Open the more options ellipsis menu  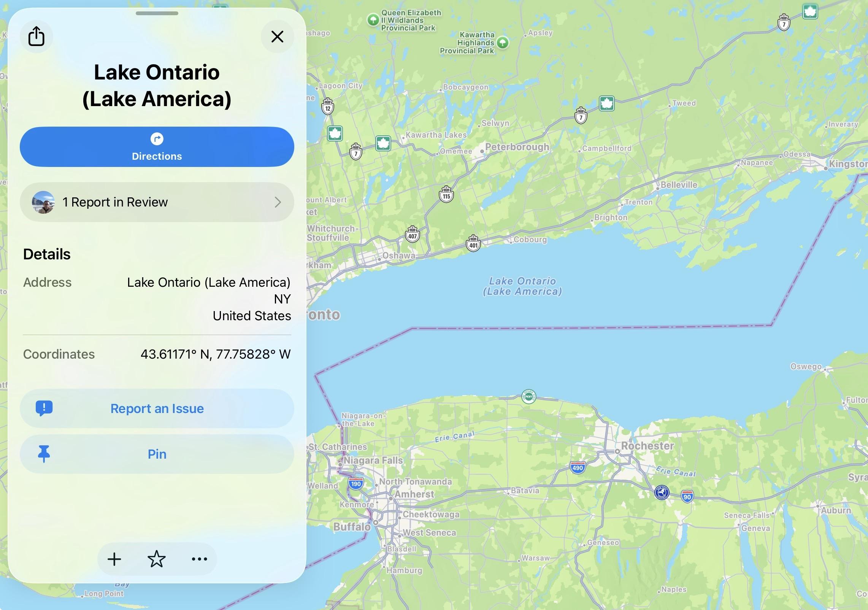pyautogui.click(x=199, y=559)
